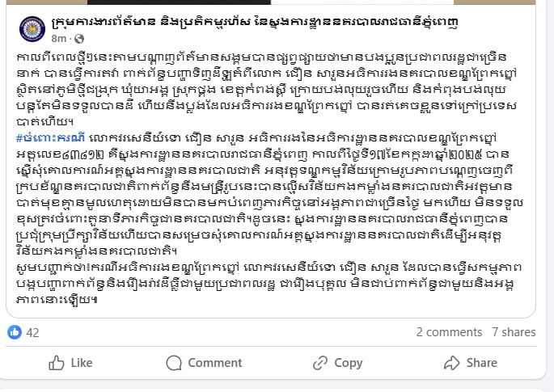Click the blue thumbs-up reaction icon
This screenshot has height=392, width=554.
click(15, 332)
